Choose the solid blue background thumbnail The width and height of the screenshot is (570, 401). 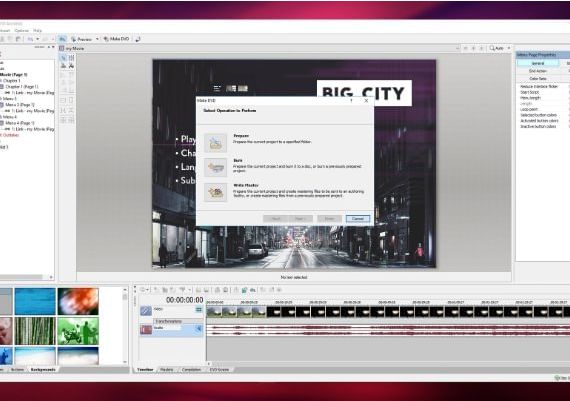[x=35, y=301]
